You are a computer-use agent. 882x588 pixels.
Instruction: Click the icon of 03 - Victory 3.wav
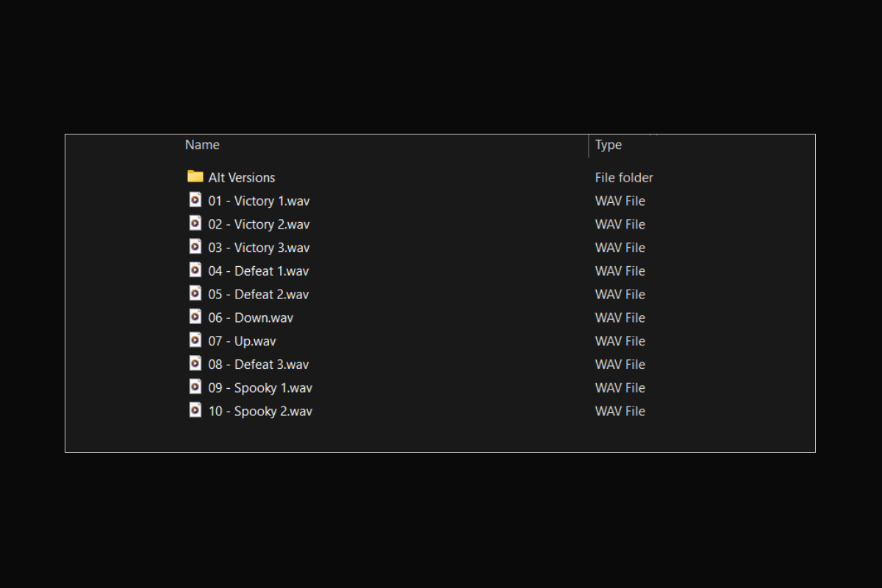[x=195, y=246]
